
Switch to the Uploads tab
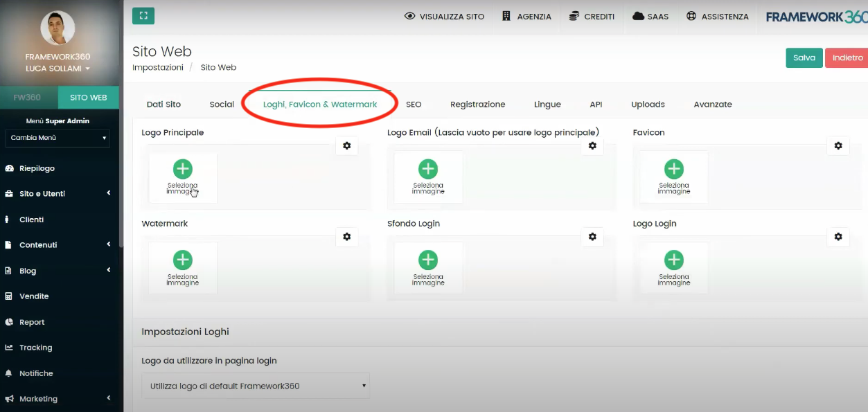click(x=648, y=105)
